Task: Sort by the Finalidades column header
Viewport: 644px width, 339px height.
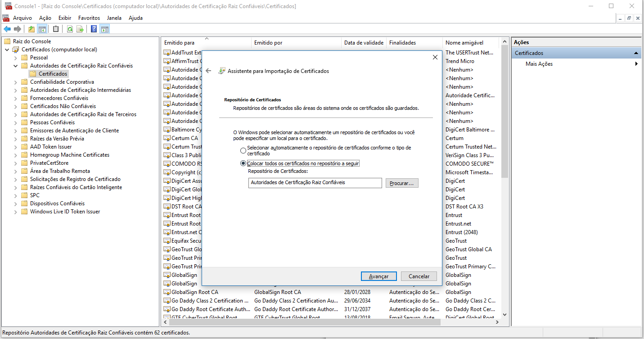Action: click(414, 43)
